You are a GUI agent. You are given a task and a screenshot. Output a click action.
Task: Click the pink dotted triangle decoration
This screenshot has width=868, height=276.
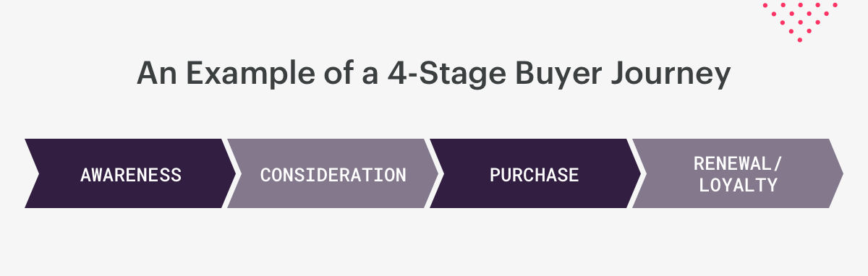click(x=799, y=20)
